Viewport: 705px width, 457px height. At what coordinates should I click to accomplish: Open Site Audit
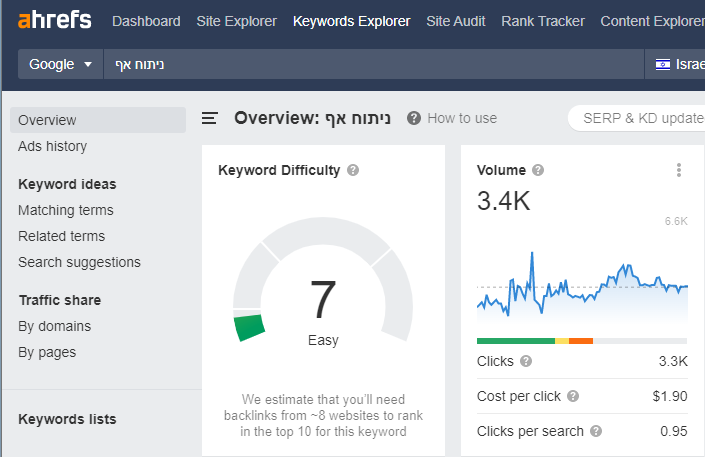tap(455, 21)
